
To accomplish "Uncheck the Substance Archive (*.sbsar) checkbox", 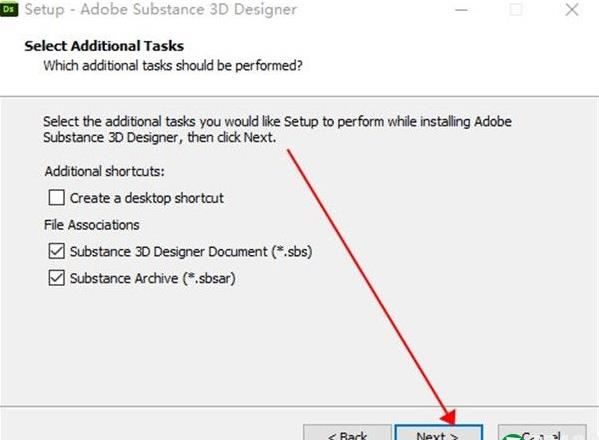I will click(57, 278).
